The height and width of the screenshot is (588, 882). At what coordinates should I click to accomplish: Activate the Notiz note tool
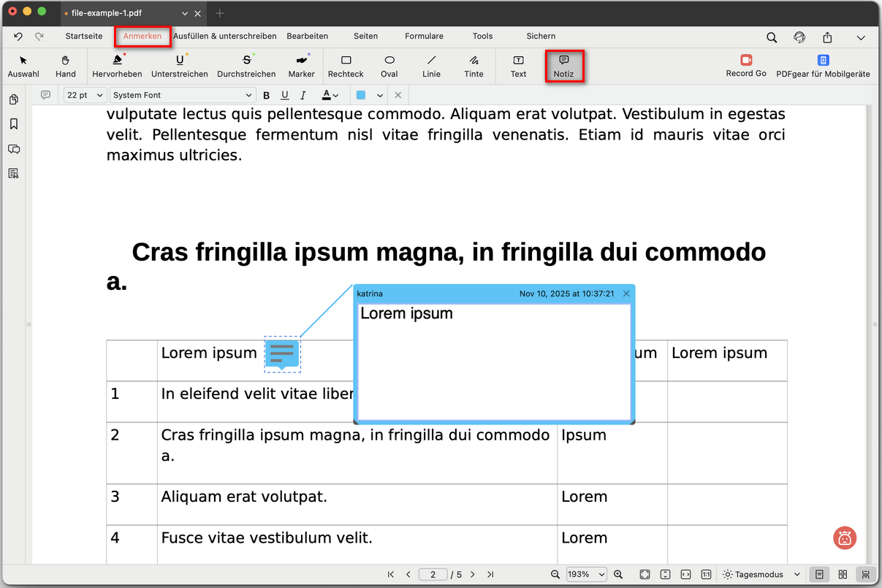point(564,66)
